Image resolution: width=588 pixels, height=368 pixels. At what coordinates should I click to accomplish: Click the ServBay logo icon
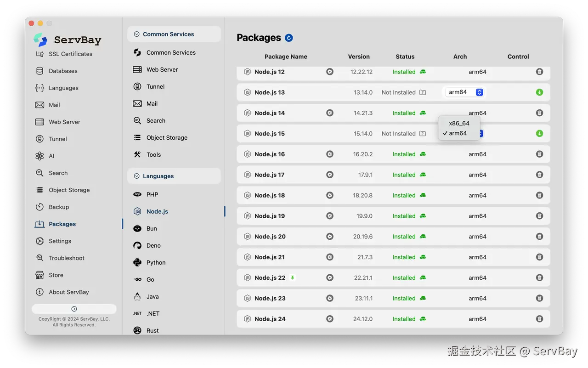tap(40, 40)
